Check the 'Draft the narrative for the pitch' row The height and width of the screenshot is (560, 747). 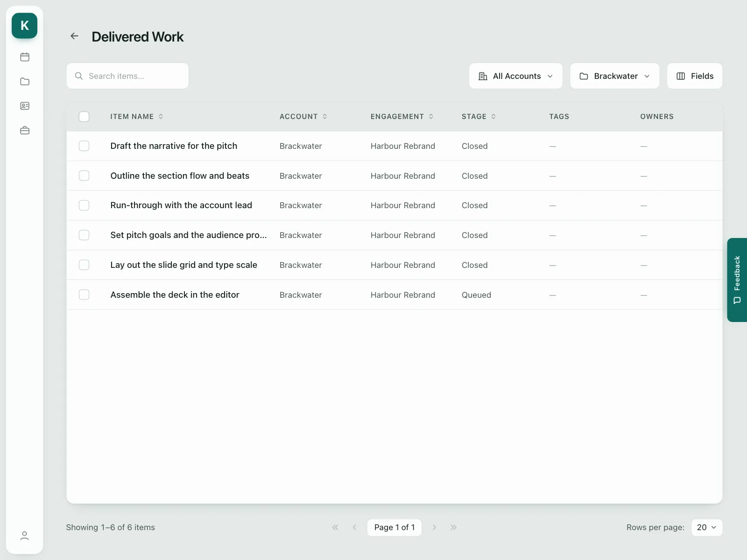click(84, 146)
